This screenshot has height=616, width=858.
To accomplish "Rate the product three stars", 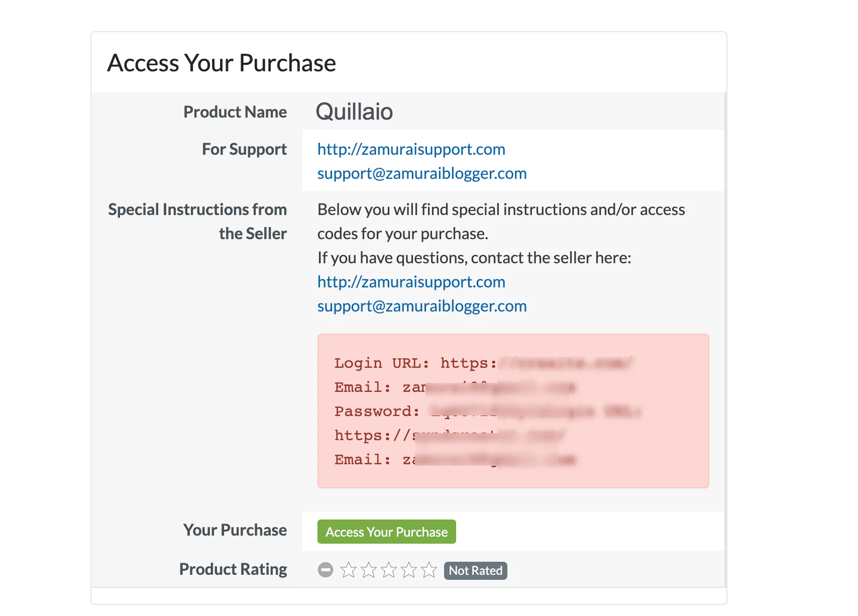I will [389, 570].
